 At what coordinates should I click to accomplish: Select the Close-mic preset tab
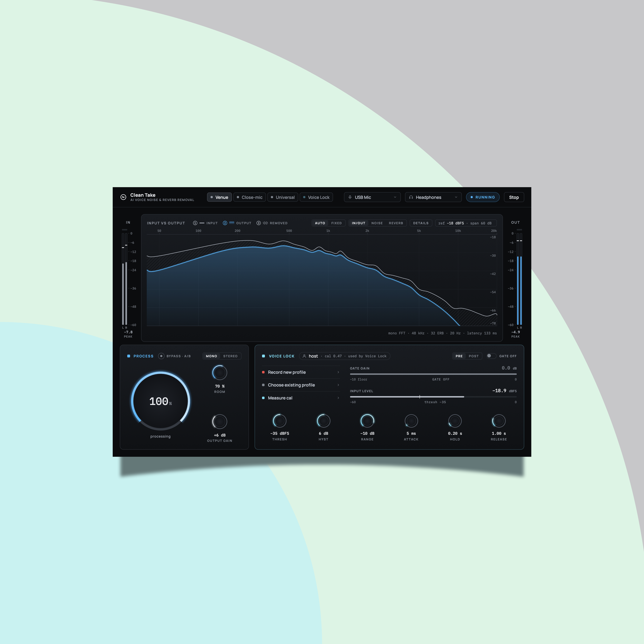pos(250,197)
